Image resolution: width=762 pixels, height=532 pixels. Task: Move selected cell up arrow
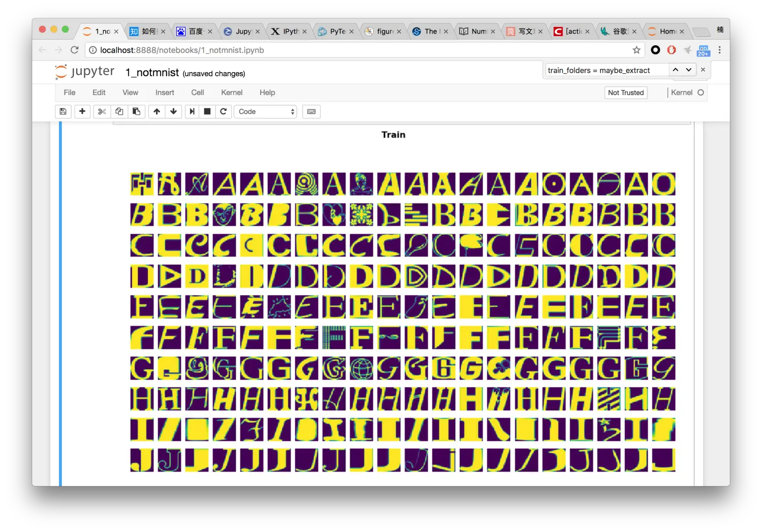click(x=157, y=112)
